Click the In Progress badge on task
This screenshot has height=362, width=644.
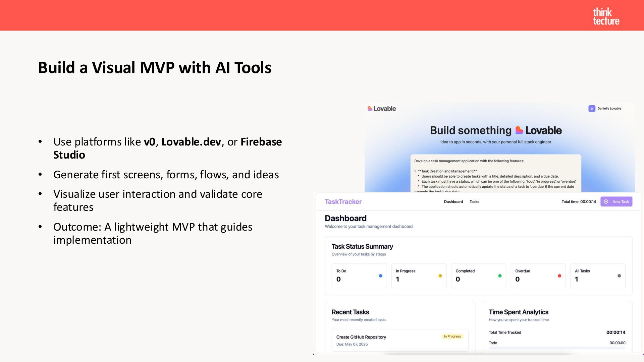click(452, 337)
